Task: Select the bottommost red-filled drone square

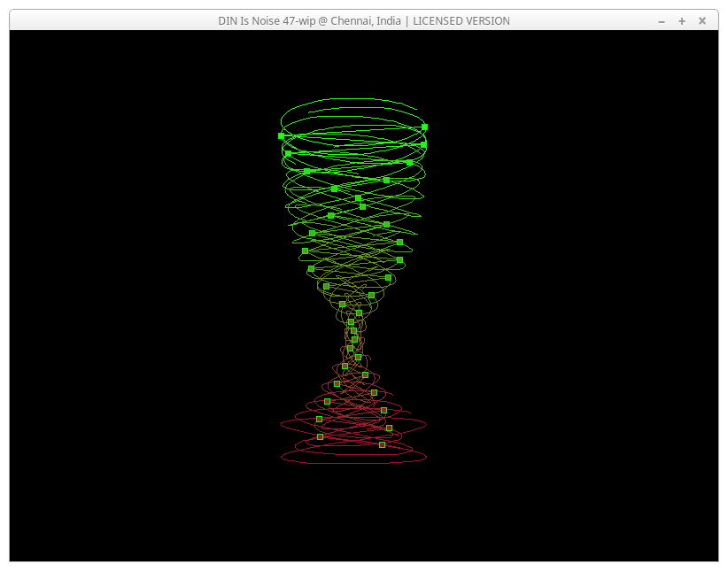Action: (x=382, y=444)
